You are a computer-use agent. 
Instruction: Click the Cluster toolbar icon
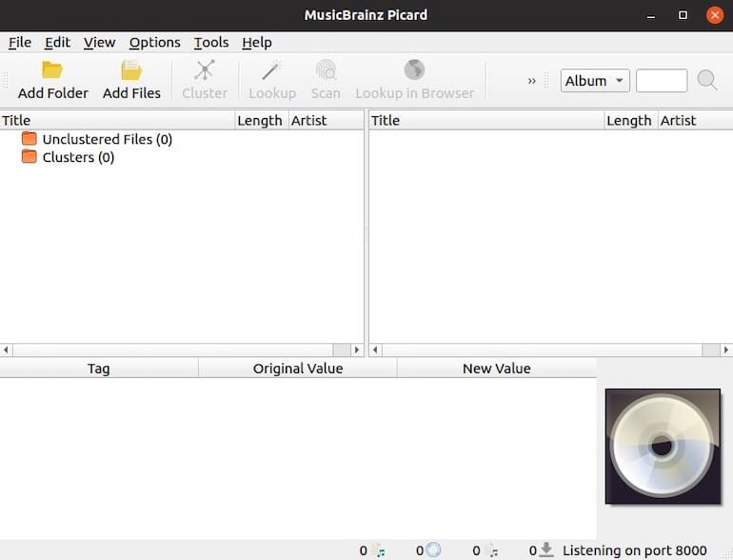[205, 70]
